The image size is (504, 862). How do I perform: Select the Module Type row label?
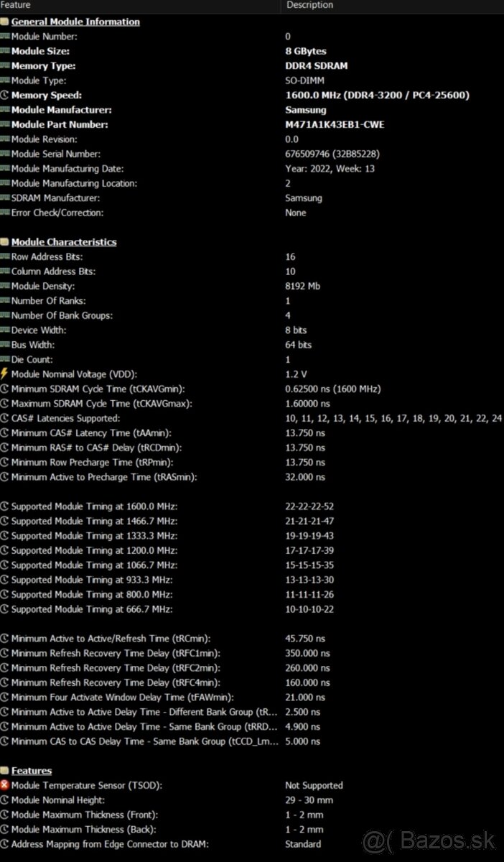pyautogui.click(x=39, y=80)
